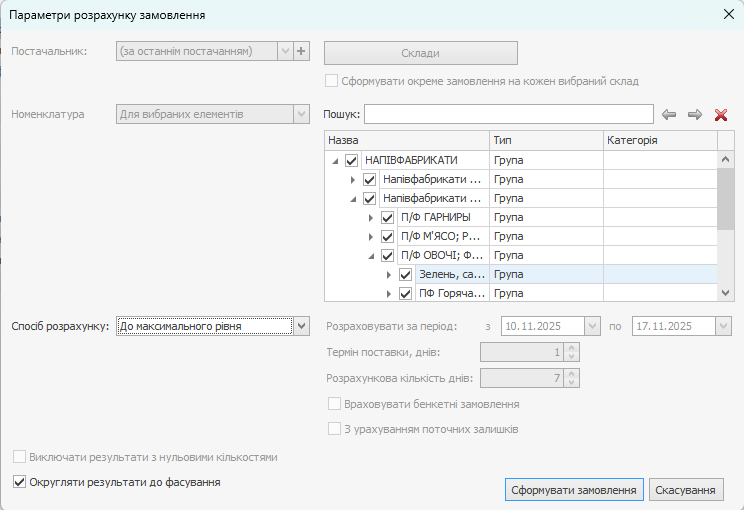The width and height of the screenshot is (744, 510).
Task: Click the left arrow previous search result icon
Action: click(670, 115)
